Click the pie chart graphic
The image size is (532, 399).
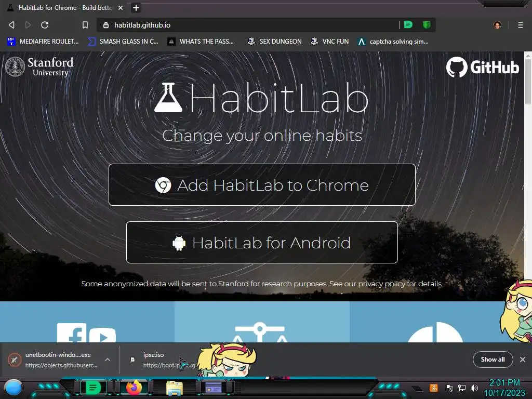(435, 332)
